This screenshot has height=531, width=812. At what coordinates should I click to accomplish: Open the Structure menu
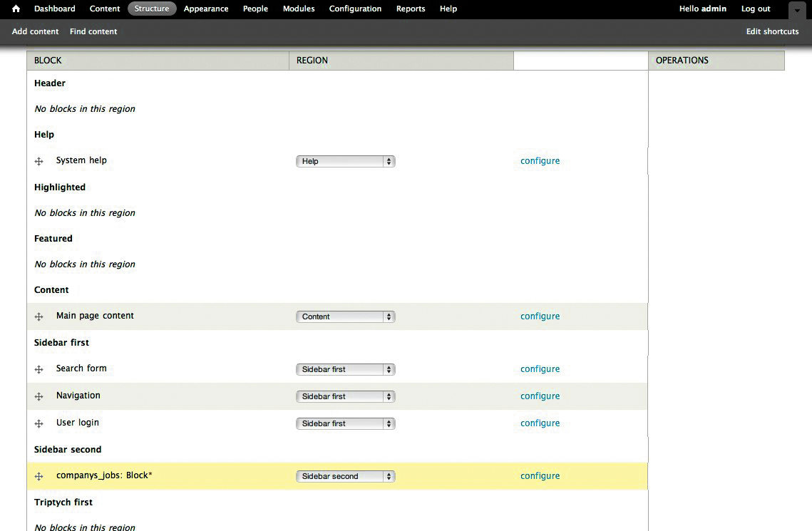tap(152, 9)
